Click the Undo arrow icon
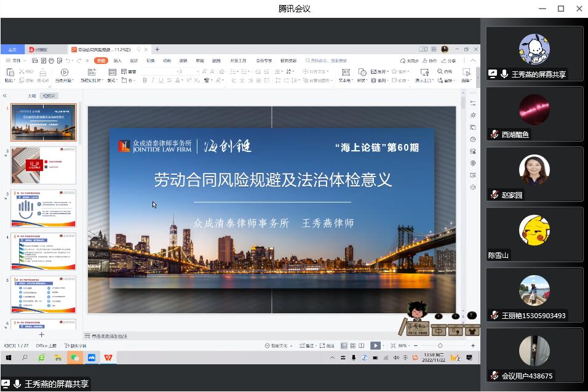588x392 pixels. tap(68, 60)
